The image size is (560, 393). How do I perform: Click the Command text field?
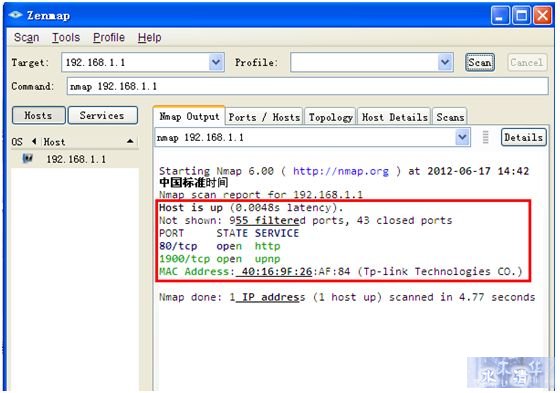(x=308, y=86)
